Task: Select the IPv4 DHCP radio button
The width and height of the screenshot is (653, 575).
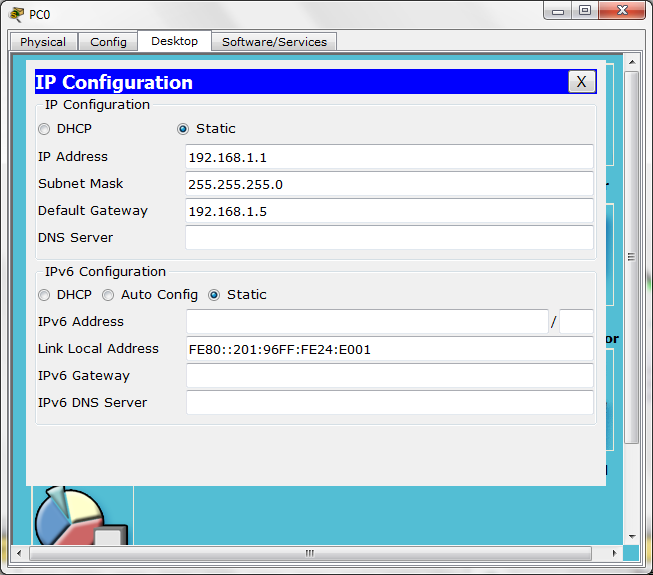Action: click(x=44, y=129)
